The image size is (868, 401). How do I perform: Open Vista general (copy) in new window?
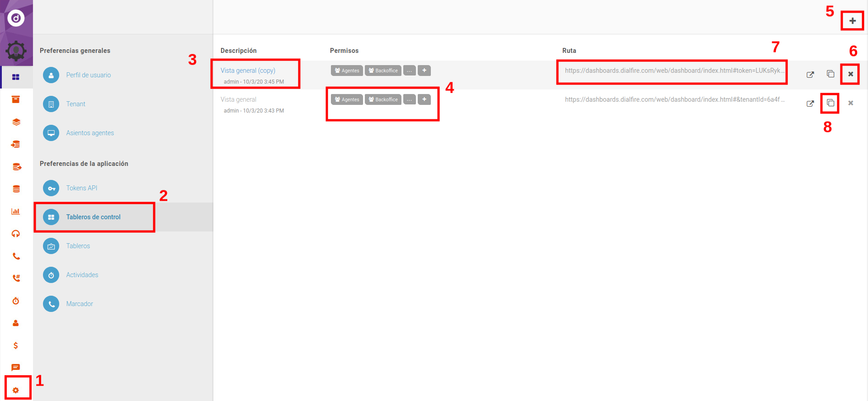[x=810, y=75]
